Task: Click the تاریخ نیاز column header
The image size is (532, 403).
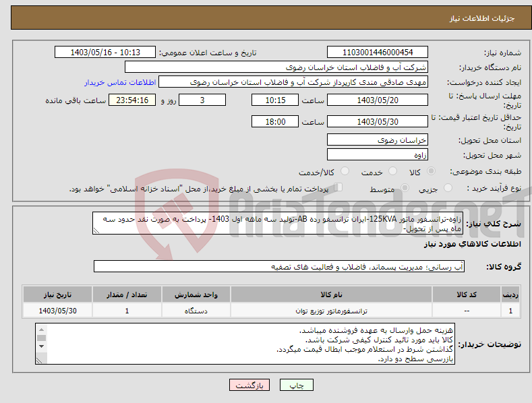Action: pyautogui.click(x=58, y=294)
